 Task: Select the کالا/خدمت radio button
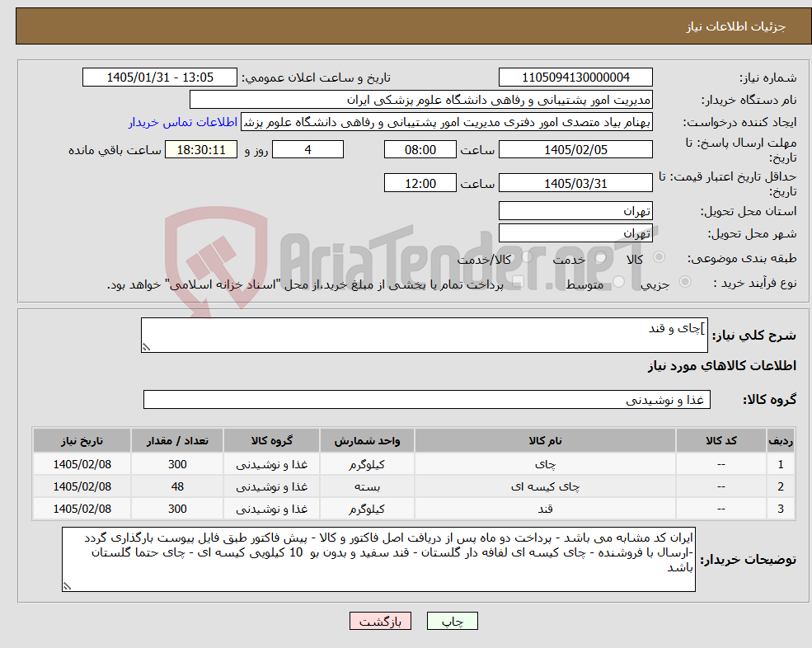(527, 257)
